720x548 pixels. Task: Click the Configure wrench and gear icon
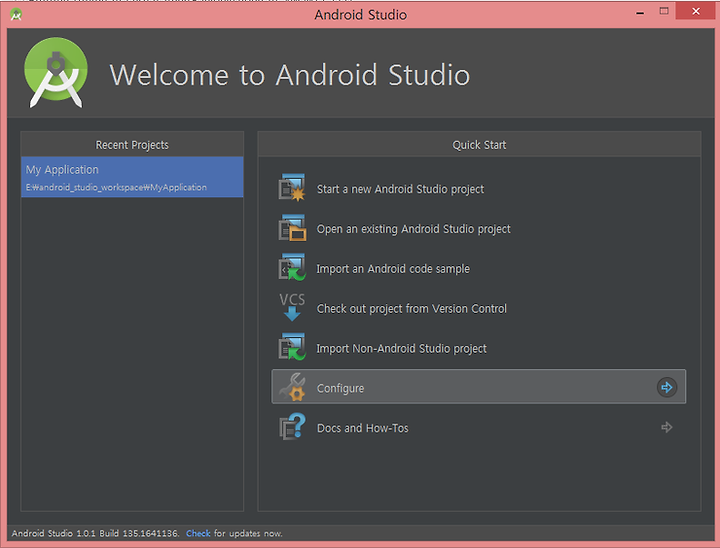point(292,387)
